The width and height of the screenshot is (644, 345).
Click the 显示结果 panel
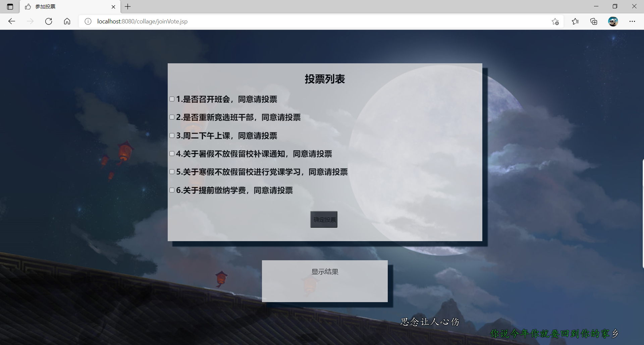point(325,281)
